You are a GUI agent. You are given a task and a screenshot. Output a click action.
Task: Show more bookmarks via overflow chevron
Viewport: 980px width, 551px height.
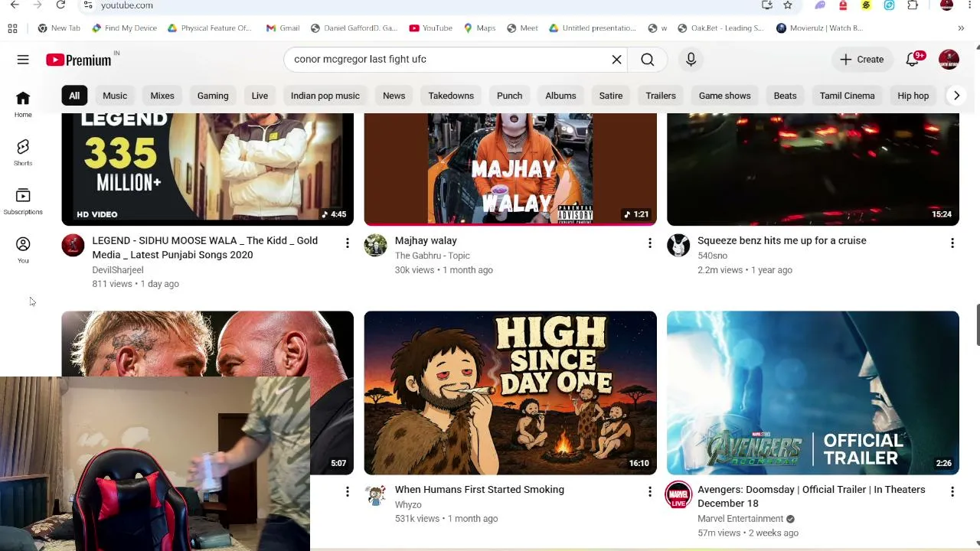point(961,28)
